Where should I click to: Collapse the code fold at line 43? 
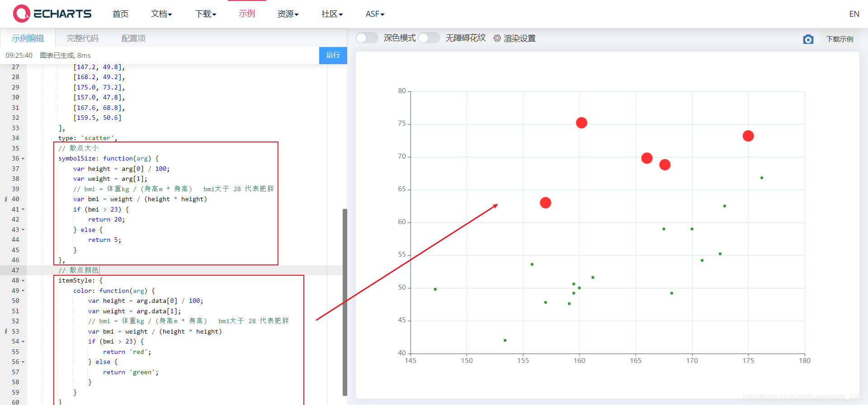pyautogui.click(x=23, y=230)
